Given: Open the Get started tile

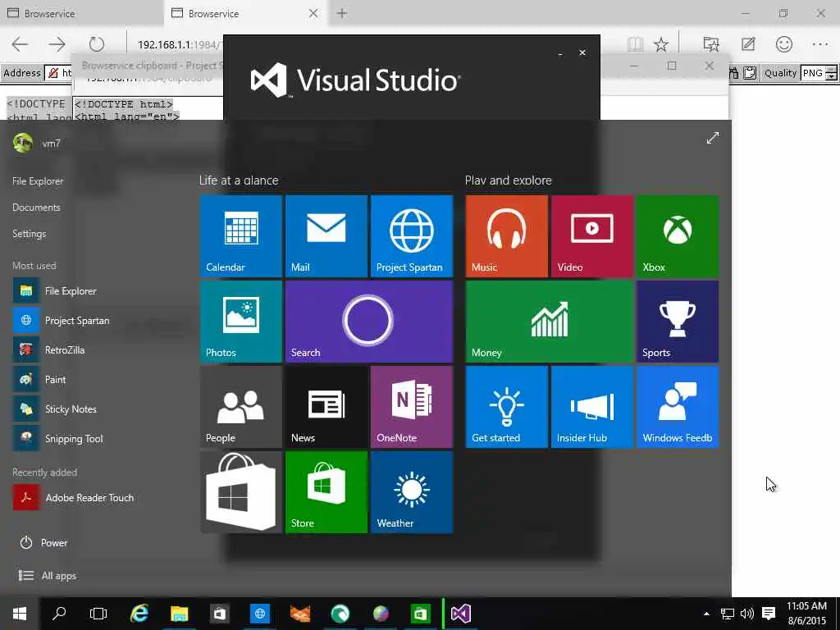Looking at the screenshot, I should (506, 407).
